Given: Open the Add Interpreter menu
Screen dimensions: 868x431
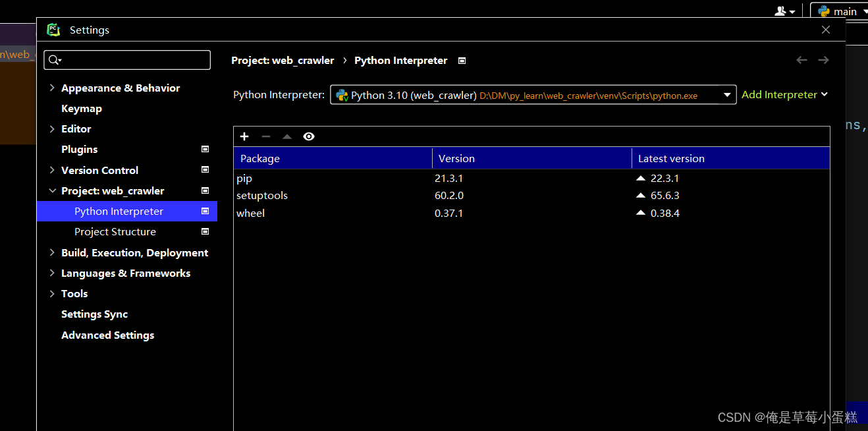Looking at the screenshot, I should pos(784,95).
